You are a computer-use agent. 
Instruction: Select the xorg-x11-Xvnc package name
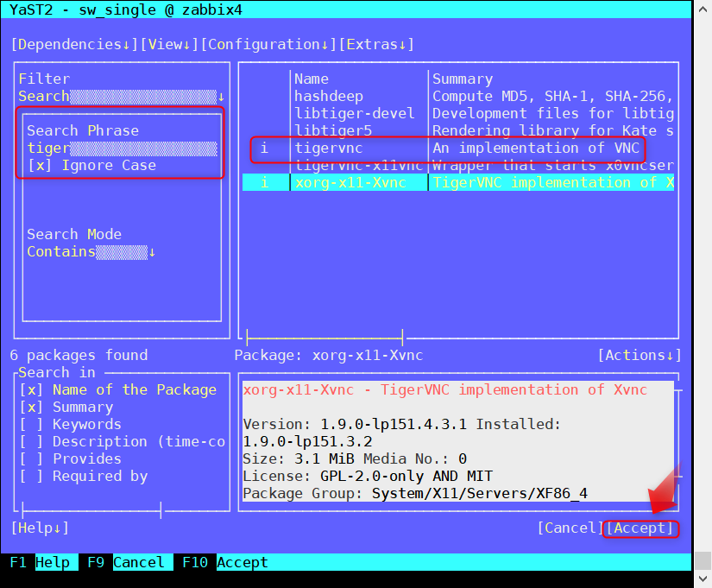350,183
